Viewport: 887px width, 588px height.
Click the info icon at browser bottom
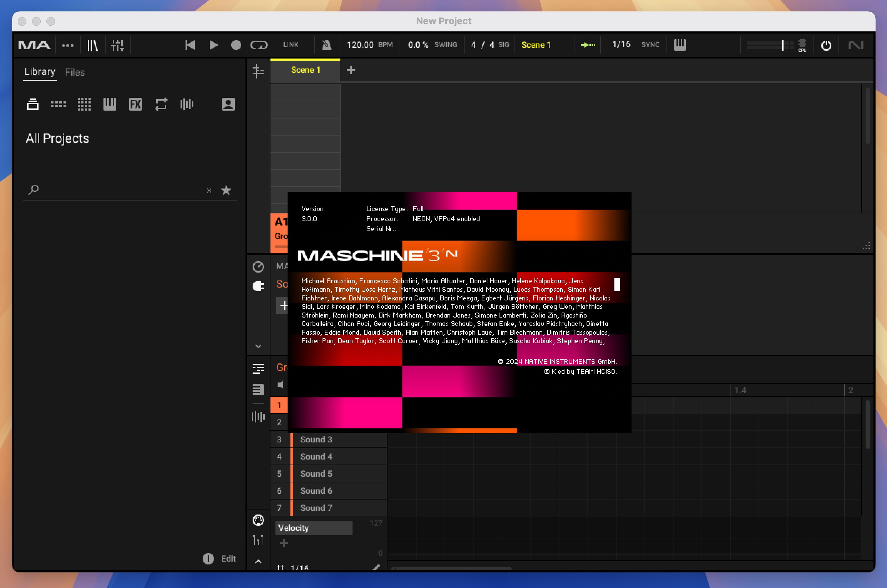[208, 558]
